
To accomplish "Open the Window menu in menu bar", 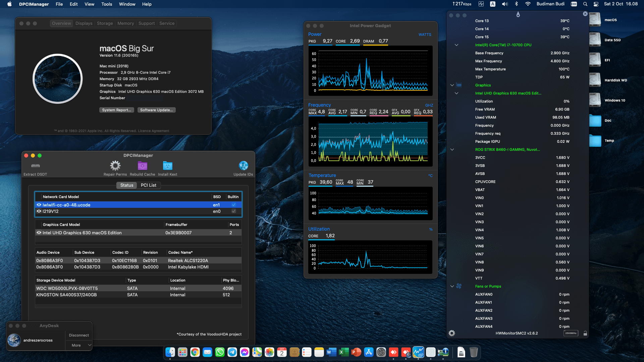I will click(127, 4).
